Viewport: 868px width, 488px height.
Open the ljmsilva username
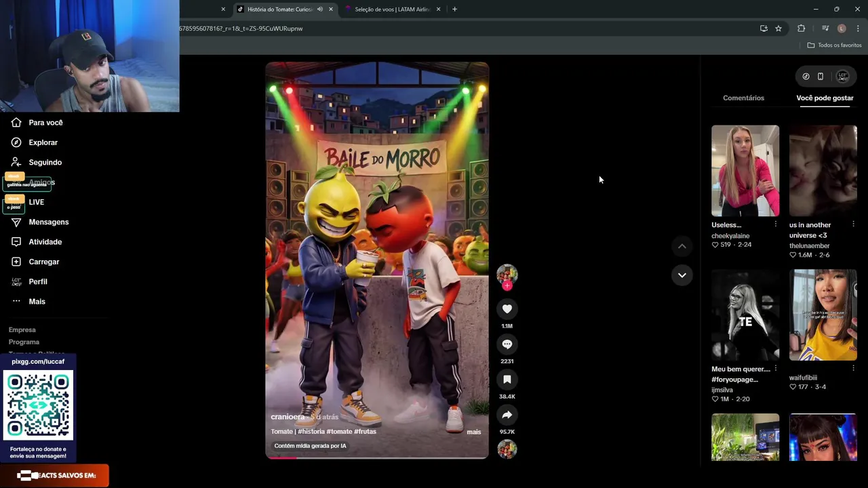pos(722,390)
